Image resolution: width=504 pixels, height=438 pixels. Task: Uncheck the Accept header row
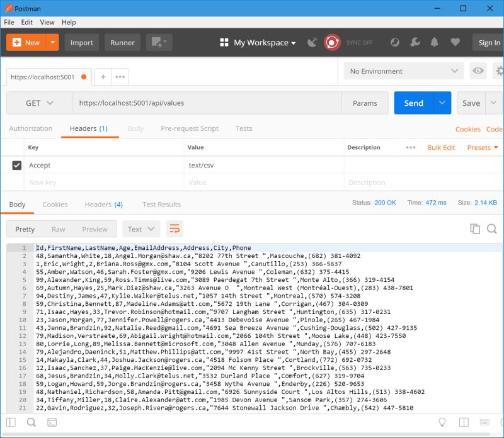[x=17, y=165]
